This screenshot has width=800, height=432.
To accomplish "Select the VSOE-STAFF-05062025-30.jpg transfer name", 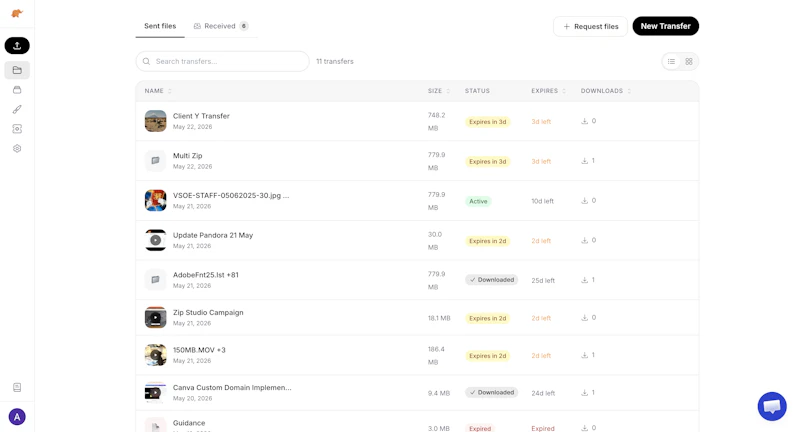I will (x=231, y=195).
